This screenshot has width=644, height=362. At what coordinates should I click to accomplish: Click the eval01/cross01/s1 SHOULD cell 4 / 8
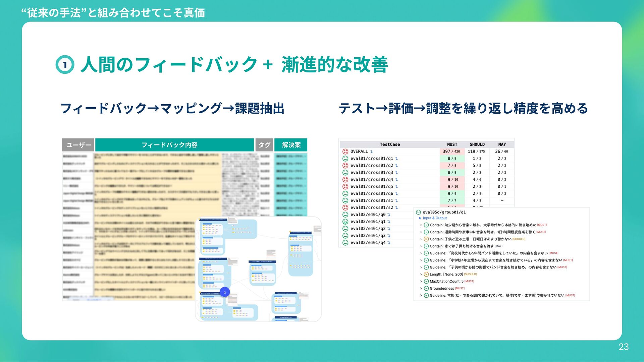[x=477, y=200]
